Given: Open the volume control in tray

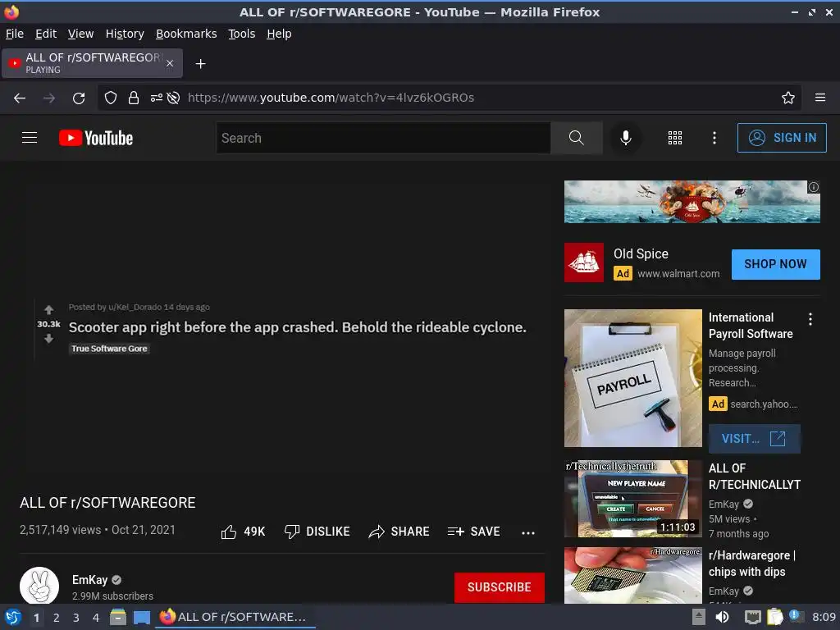Looking at the screenshot, I should point(722,617).
